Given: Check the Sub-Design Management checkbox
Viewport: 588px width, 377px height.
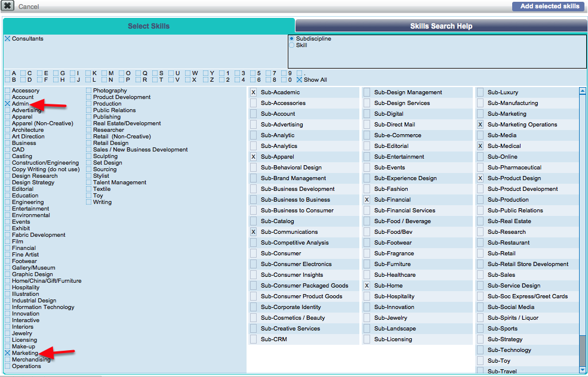Looking at the screenshot, I should click(x=367, y=92).
